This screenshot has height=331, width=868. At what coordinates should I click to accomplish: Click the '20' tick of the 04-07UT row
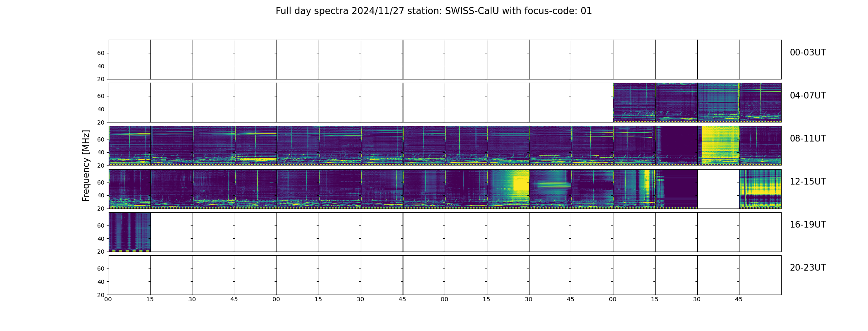click(x=100, y=122)
